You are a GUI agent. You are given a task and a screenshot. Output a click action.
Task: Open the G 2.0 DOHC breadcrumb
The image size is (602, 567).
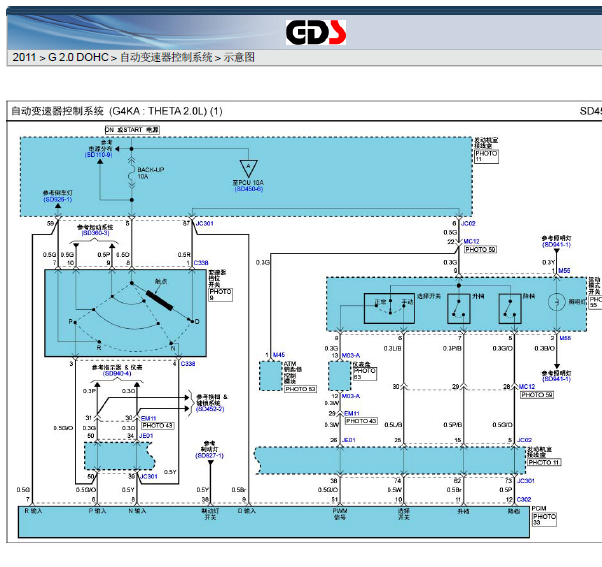[x=78, y=58]
